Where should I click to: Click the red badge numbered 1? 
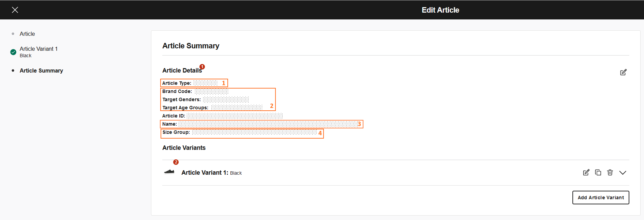pos(202,67)
